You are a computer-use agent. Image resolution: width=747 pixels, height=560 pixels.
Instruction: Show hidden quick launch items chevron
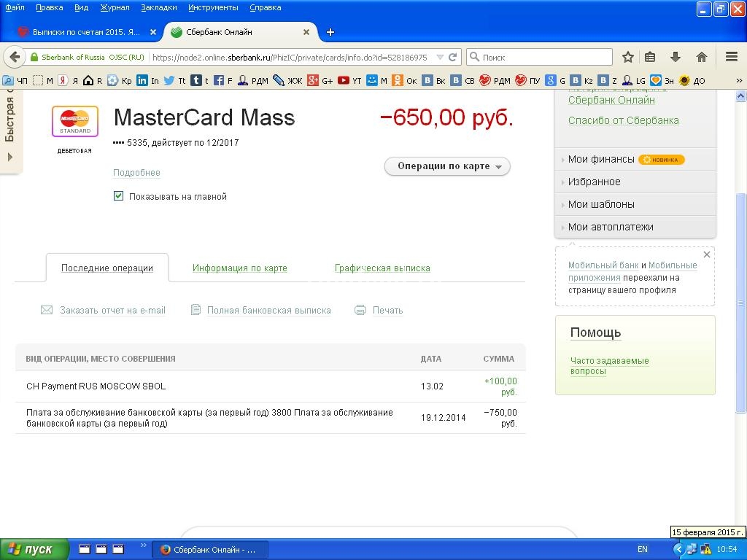click(x=144, y=545)
